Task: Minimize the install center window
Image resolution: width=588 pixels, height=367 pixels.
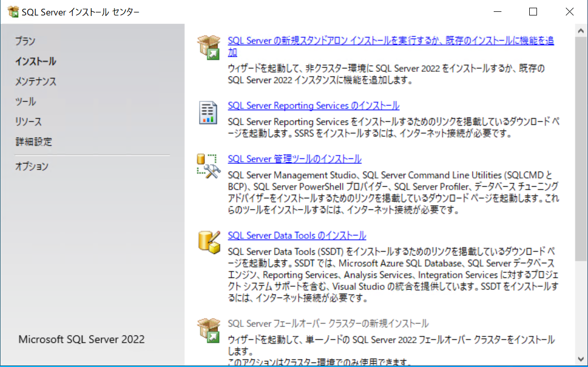Action: click(x=498, y=12)
